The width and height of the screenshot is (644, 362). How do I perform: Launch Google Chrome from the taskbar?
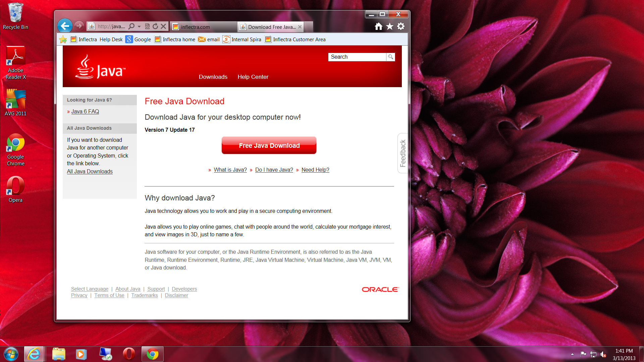coord(153,354)
